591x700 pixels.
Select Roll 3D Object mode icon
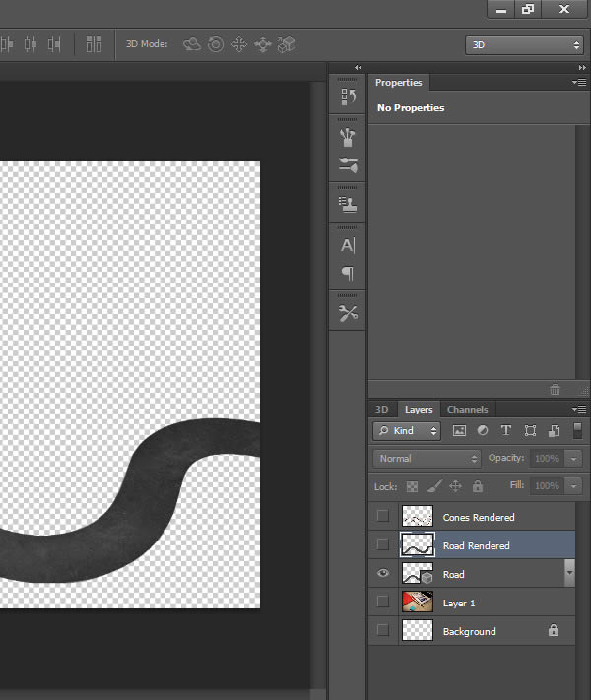coord(216,44)
